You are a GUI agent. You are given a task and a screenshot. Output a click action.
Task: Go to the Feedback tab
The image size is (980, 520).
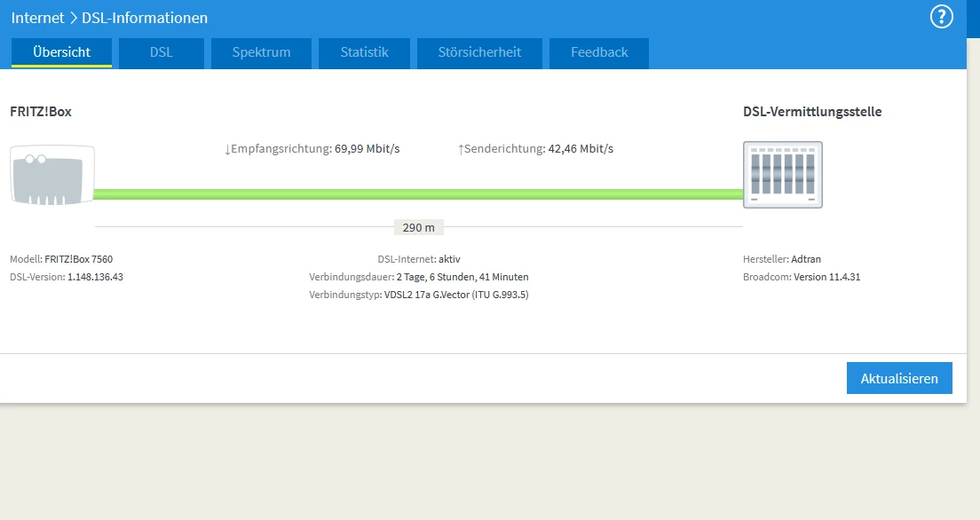(x=599, y=52)
